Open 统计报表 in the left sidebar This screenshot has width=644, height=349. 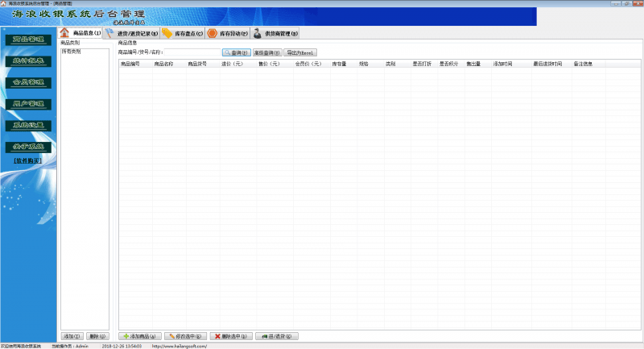point(28,61)
